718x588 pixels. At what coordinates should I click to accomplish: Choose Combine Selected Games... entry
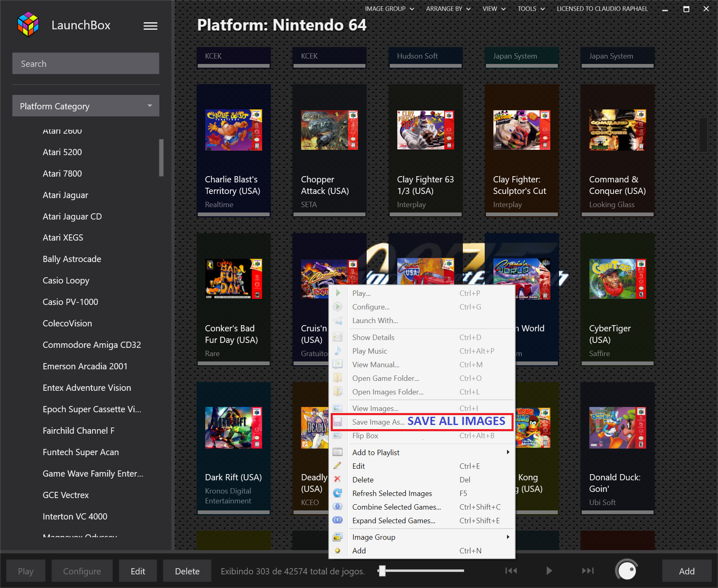coord(422,507)
